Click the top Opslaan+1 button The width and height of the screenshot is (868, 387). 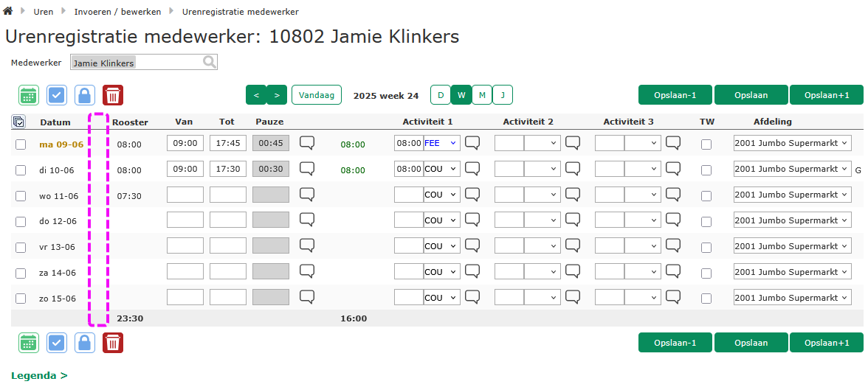pos(827,95)
